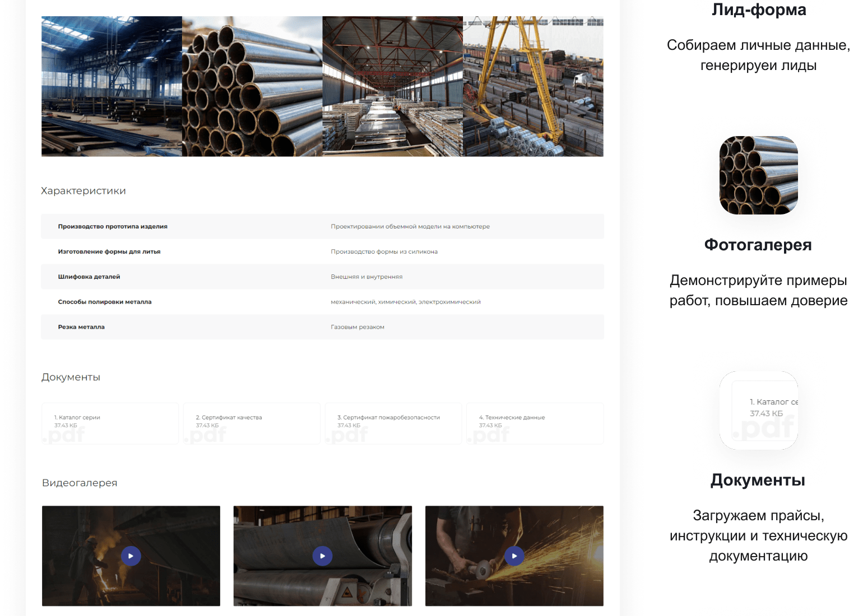
Task: Click the Документы pdf icon on the right
Action: 758,410
